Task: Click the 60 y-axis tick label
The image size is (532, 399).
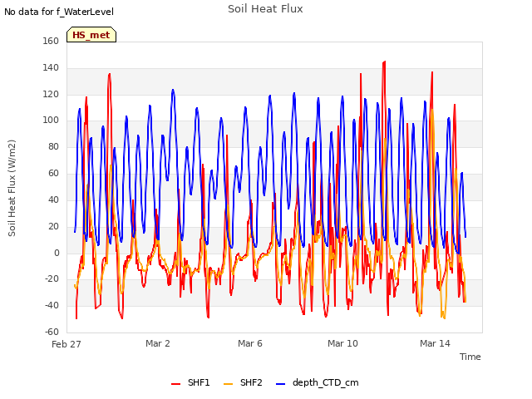Action: point(53,173)
